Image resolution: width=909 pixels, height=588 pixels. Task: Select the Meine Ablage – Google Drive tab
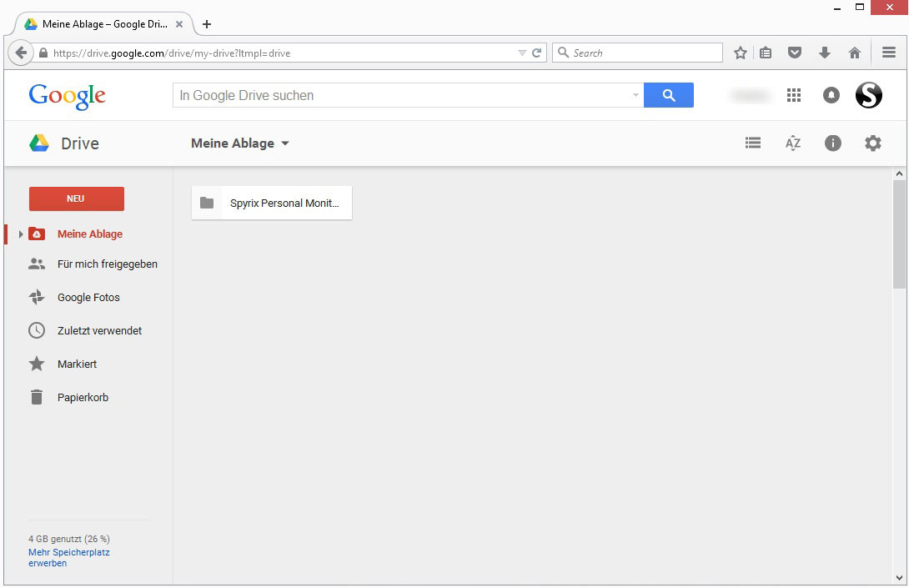click(104, 24)
